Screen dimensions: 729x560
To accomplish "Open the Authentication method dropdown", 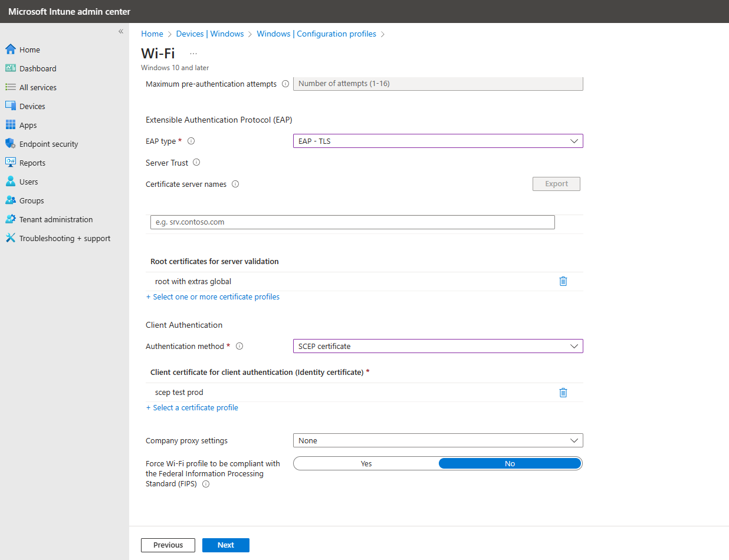I will (x=438, y=346).
